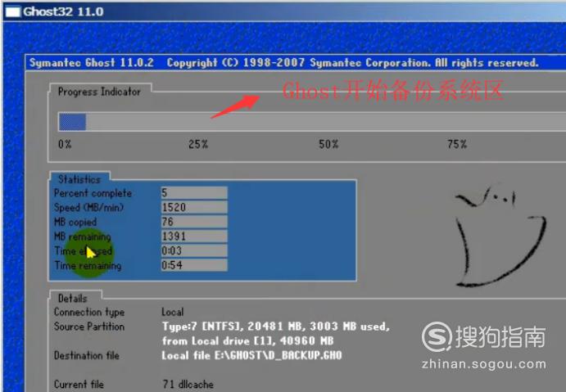Click the Time remaining value 0:54
The width and height of the screenshot is (566, 392).
[194, 264]
